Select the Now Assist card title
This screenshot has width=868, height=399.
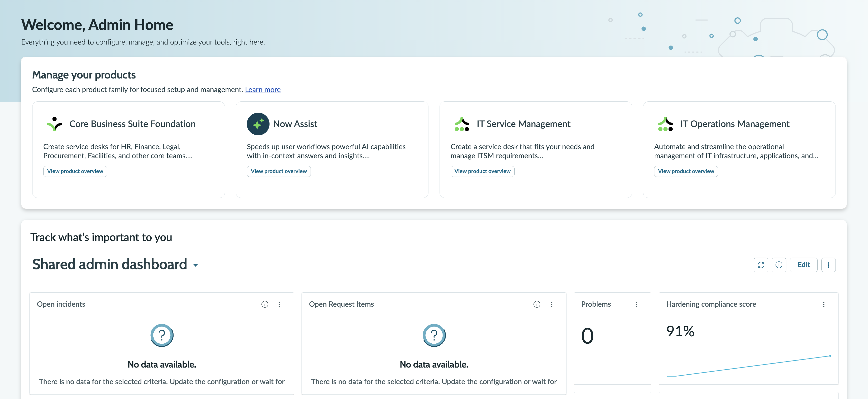click(295, 124)
